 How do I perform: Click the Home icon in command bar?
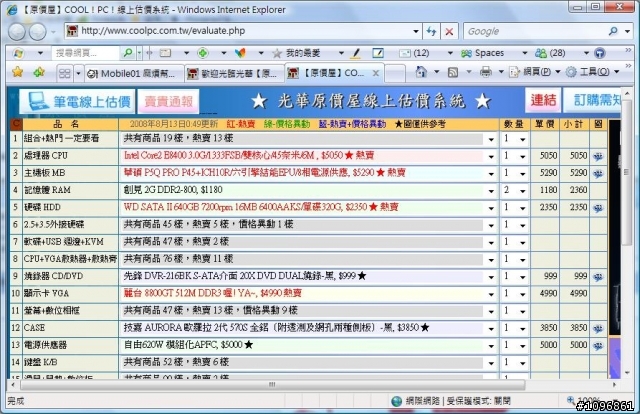[421, 72]
